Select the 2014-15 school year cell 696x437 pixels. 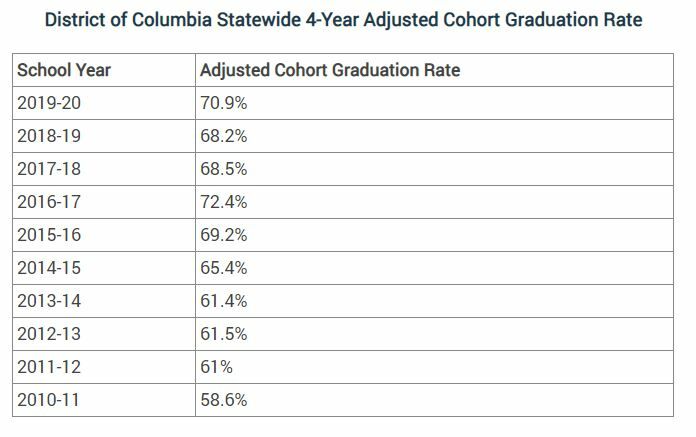pos(51,269)
